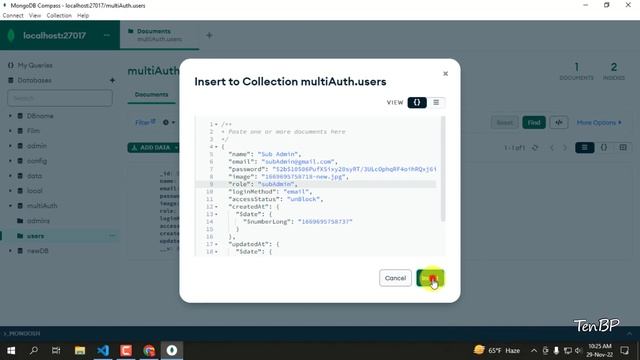Click the "email" line in the editor
Viewport: 640px width, 360px height.
click(x=283, y=162)
